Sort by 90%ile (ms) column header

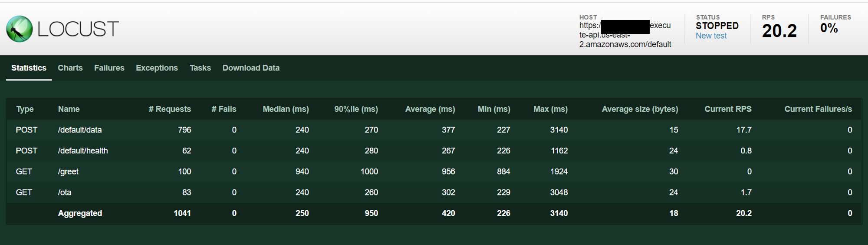[x=356, y=109]
